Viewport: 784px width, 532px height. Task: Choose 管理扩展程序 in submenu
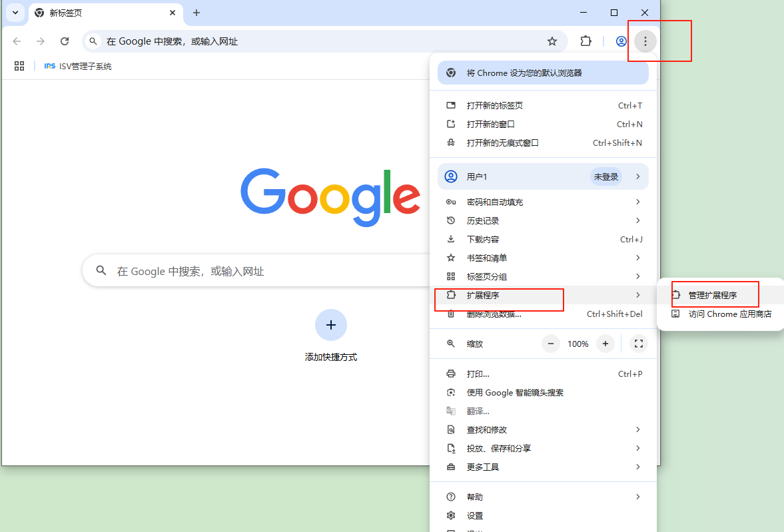pyautogui.click(x=721, y=295)
